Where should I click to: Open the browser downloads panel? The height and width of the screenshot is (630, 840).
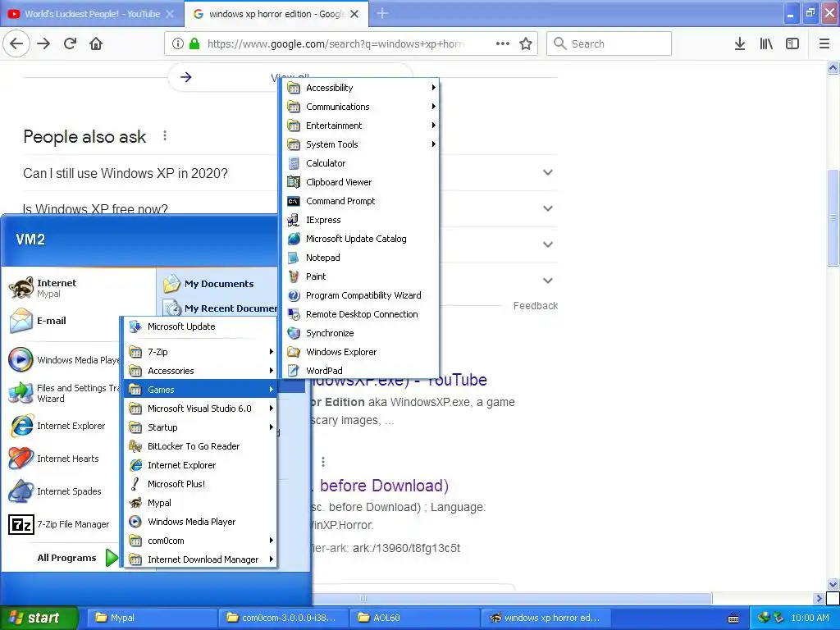click(739, 43)
